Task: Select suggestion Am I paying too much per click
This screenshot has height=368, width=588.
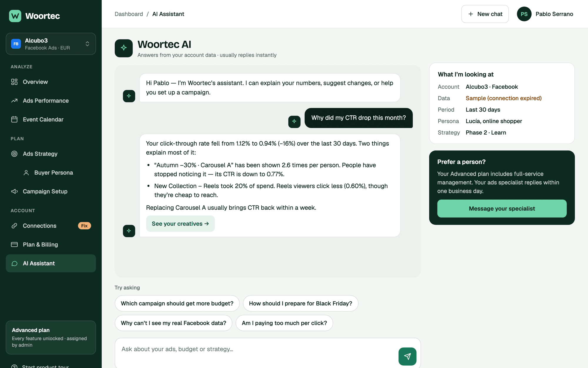Action: point(284,323)
